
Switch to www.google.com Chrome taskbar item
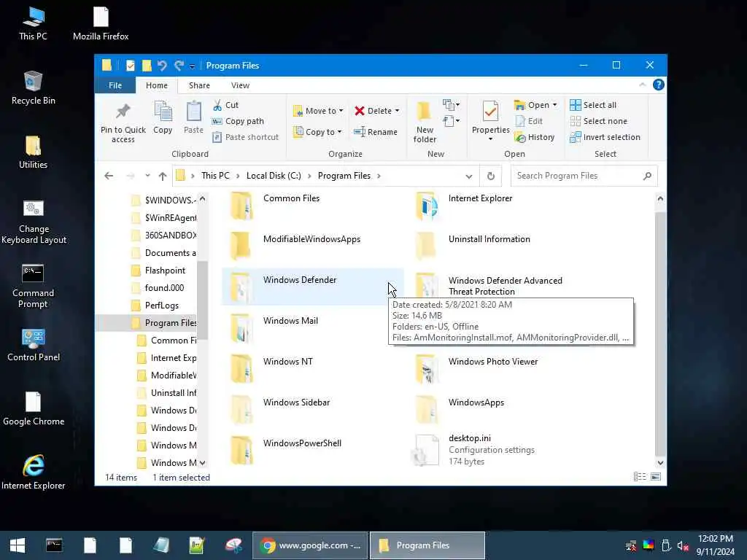pos(310,545)
